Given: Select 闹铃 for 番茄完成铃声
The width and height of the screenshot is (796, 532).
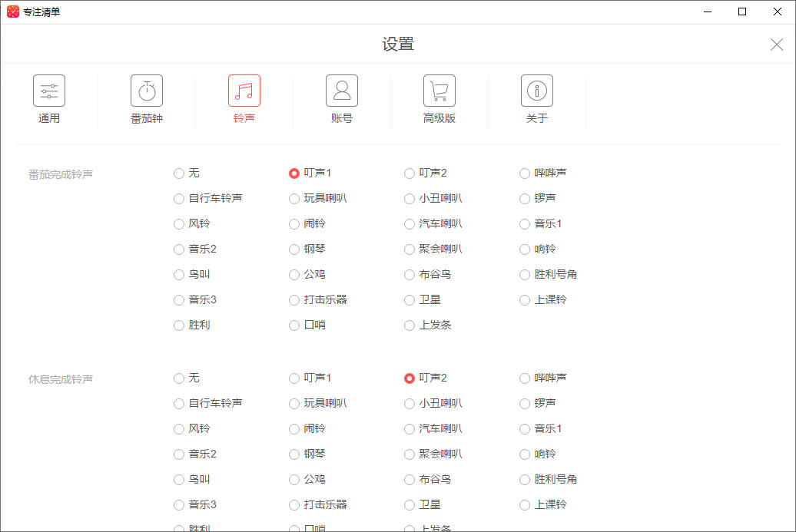Looking at the screenshot, I should click(x=294, y=224).
